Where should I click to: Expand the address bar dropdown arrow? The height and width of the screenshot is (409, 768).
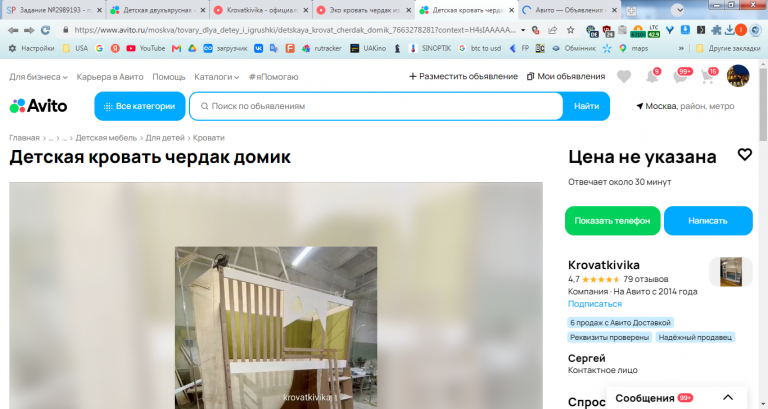523,30
